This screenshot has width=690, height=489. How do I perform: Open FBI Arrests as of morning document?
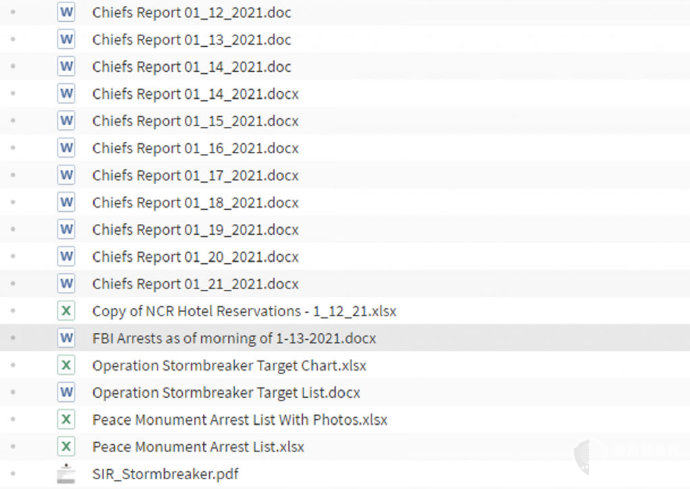[x=234, y=338]
